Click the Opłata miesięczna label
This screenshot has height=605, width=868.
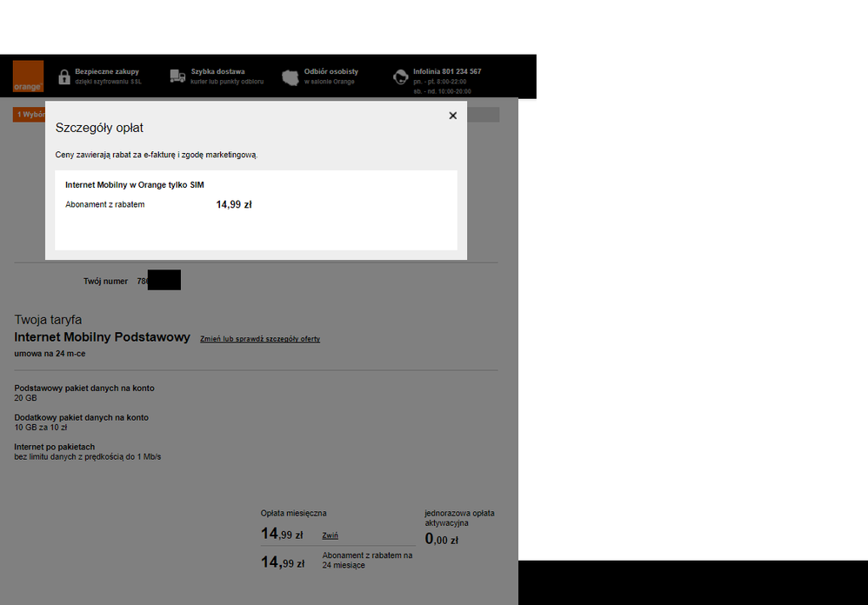click(293, 513)
